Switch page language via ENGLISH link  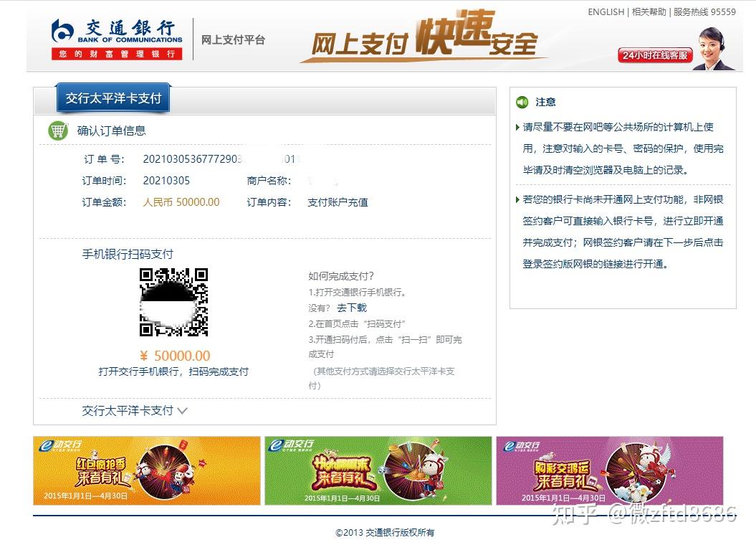(606, 12)
